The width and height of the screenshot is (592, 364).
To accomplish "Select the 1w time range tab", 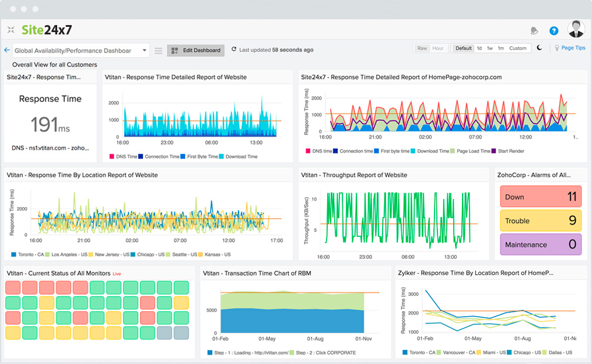I will pyautogui.click(x=489, y=48).
